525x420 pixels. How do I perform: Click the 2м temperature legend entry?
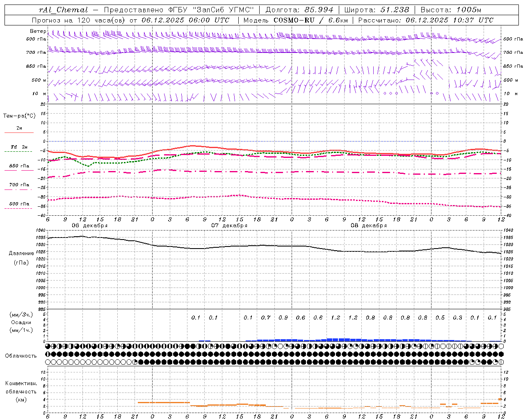[x=19, y=128]
